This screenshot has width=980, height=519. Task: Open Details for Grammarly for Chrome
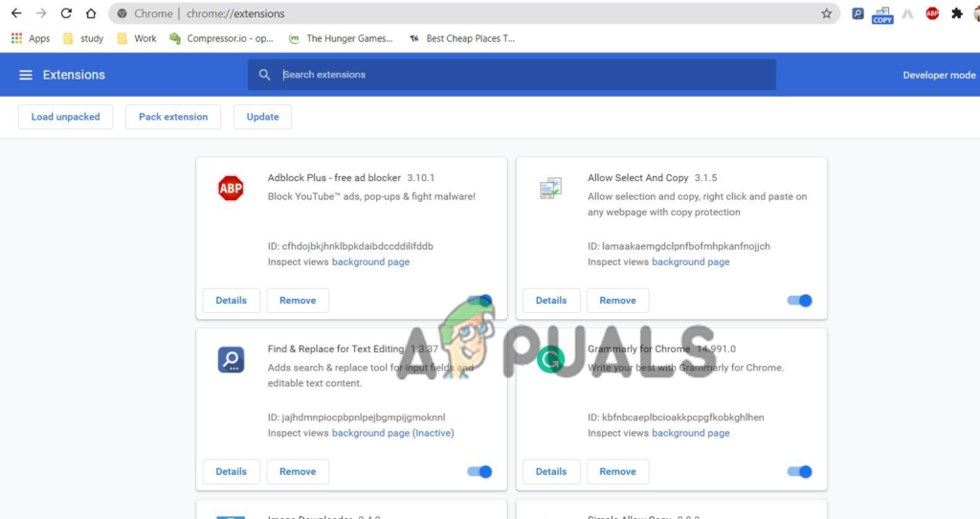tap(551, 471)
